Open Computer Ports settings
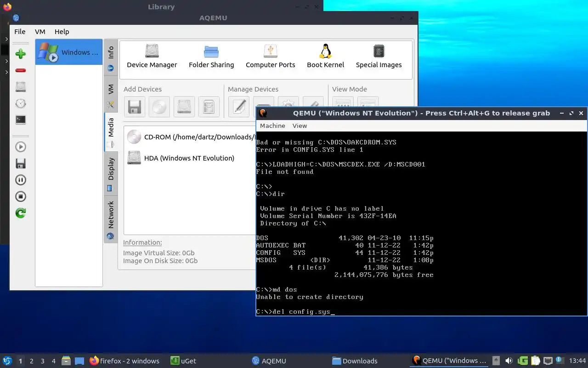The height and width of the screenshot is (368, 588). coord(270,56)
